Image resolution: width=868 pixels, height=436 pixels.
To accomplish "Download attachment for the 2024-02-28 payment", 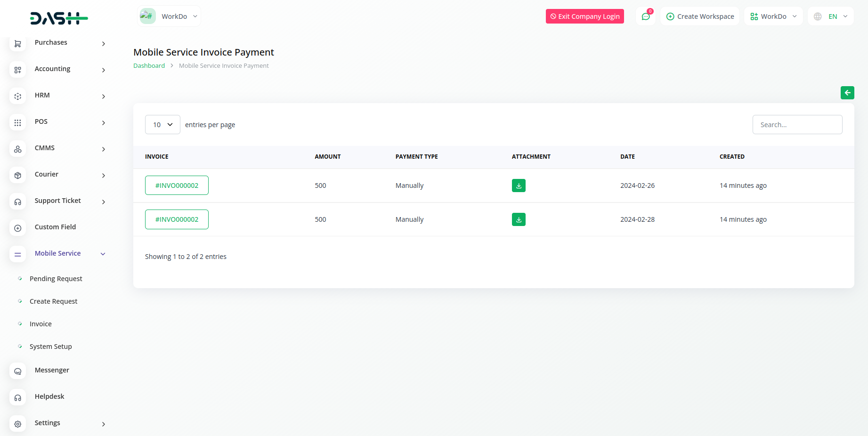I will pyautogui.click(x=519, y=219).
